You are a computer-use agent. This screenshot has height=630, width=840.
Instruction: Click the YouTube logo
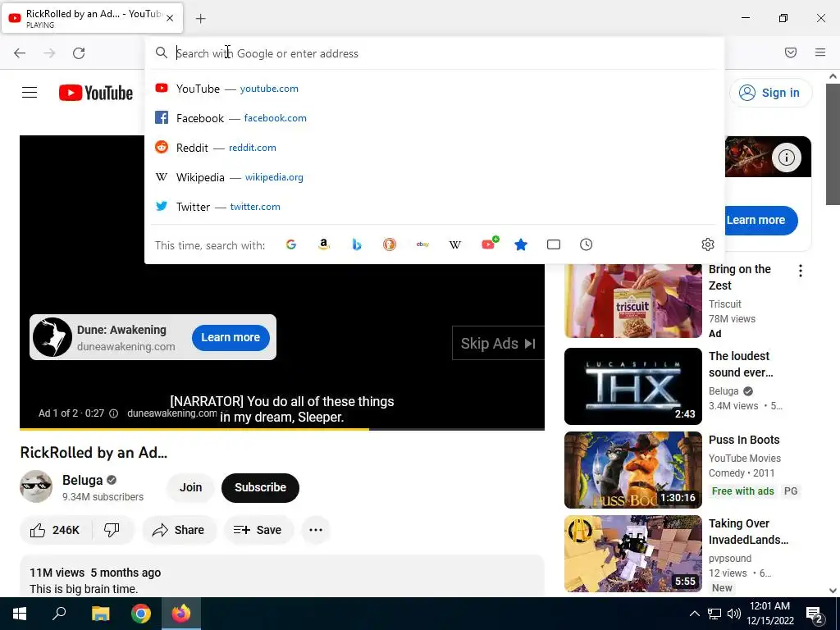(x=96, y=93)
